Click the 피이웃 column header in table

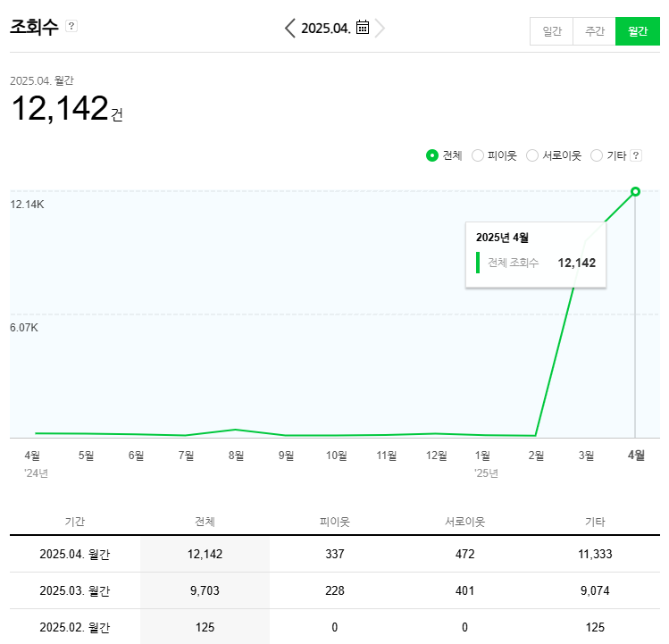coord(335,522)
